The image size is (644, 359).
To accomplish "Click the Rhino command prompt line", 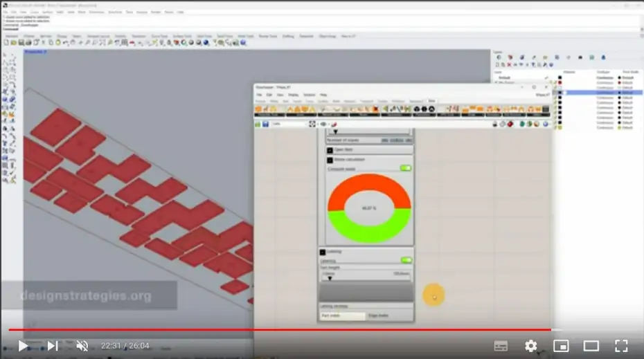I will tap(321, 29).
